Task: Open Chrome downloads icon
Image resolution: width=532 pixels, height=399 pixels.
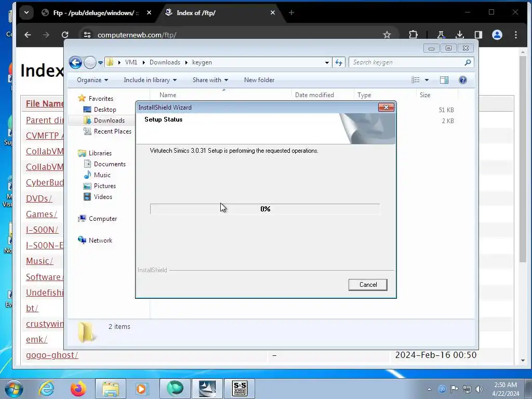Action: pos(459,35)
